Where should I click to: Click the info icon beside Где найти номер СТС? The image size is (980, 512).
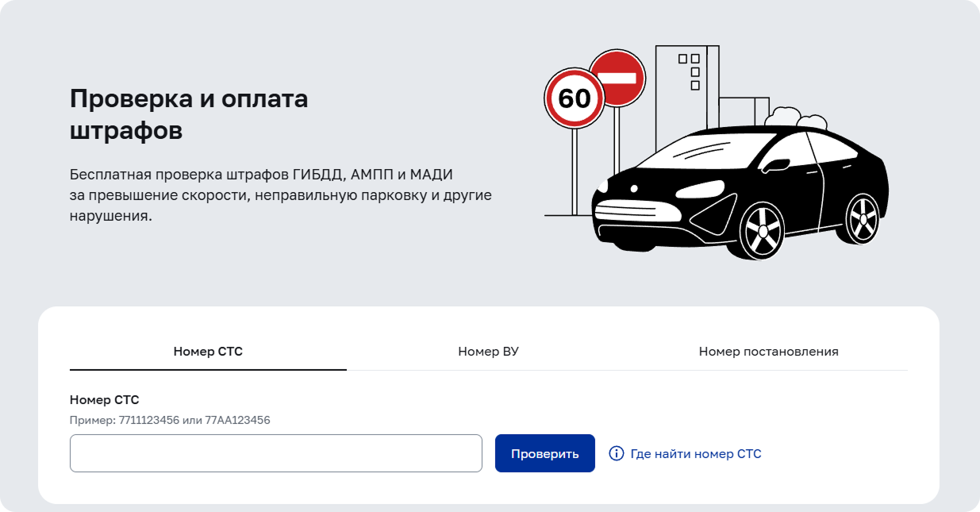click(x=616, y=454)
